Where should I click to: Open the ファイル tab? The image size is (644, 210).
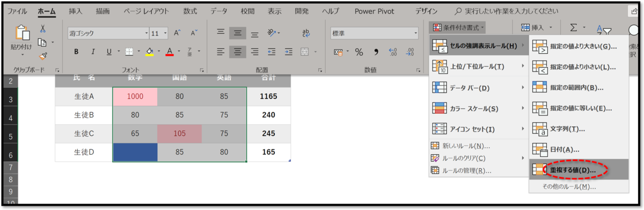pos(17,11)
